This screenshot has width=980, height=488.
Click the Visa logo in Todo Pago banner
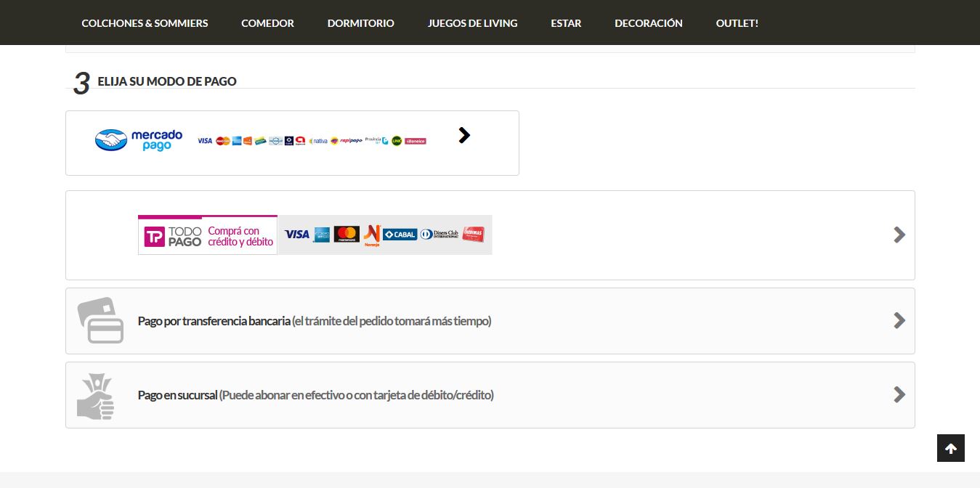(x=296, y=235)
